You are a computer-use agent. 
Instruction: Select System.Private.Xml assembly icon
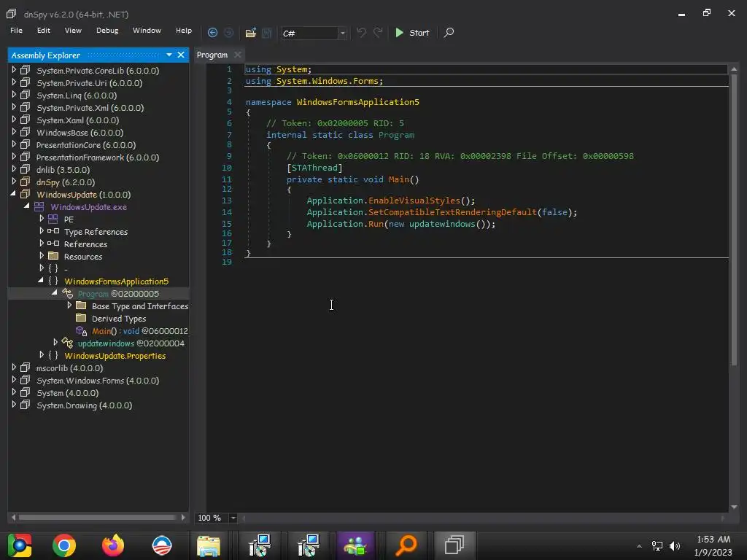pos(26,107)
